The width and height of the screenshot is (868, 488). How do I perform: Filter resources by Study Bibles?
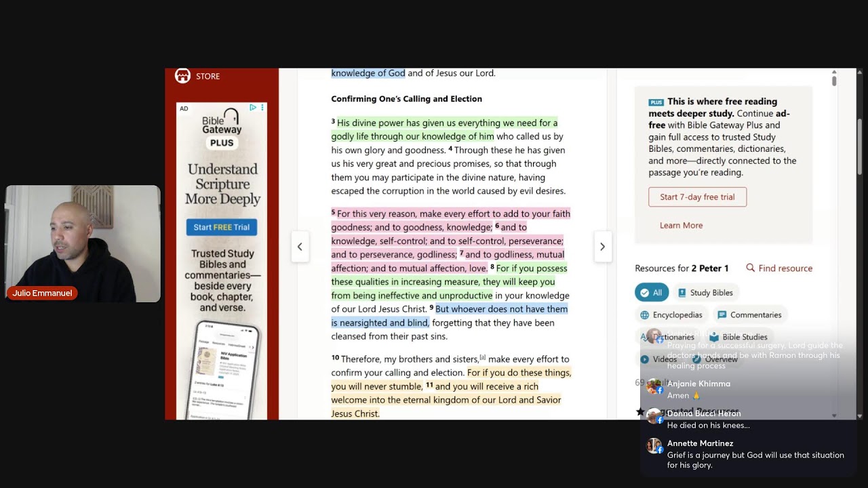tap(705, 293)
